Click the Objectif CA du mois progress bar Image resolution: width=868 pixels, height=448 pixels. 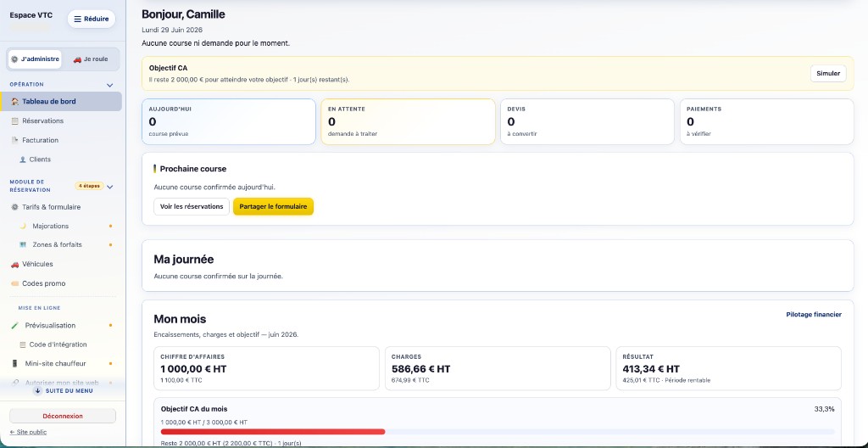pyautogui.click(x=498, y=431)
